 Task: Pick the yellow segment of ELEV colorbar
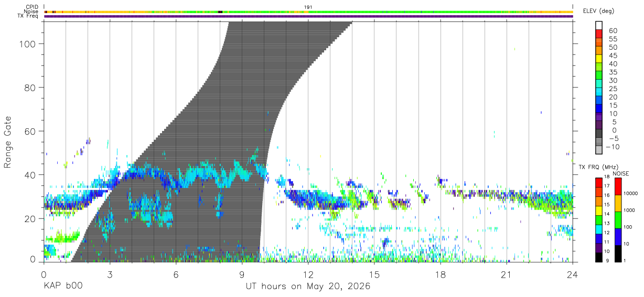tap(599, 58)
